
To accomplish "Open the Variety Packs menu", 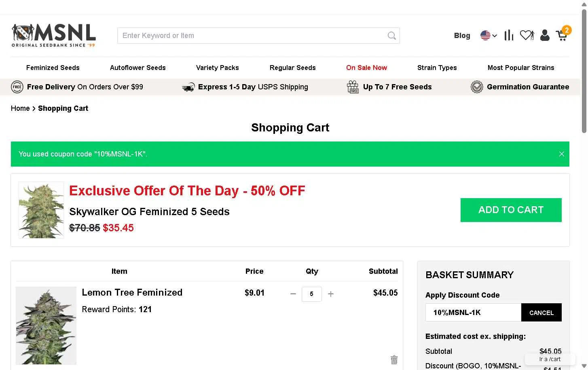I will tap(218, 68).
